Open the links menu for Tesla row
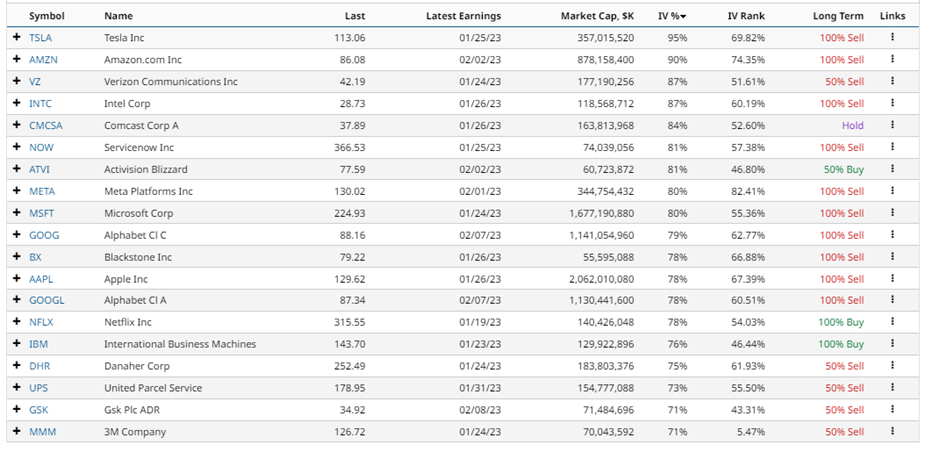Viewport: 940px width, 452px height. pos(892,37)
